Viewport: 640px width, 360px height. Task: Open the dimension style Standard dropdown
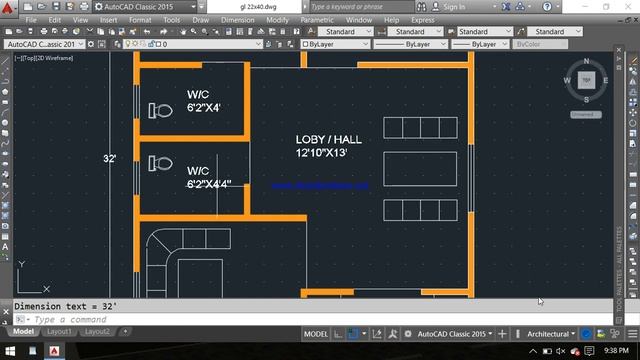415,31
